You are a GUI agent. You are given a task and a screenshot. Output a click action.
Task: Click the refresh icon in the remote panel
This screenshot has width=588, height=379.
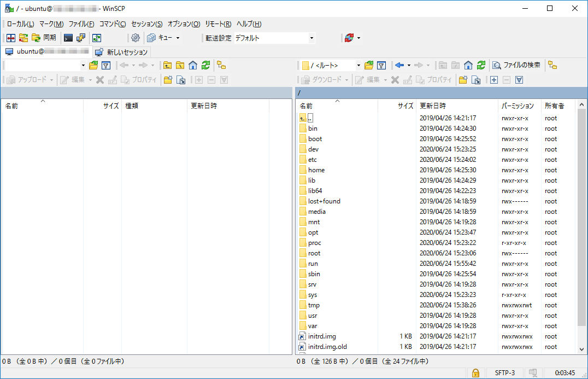pyautogui.click(x=480, y=65)
